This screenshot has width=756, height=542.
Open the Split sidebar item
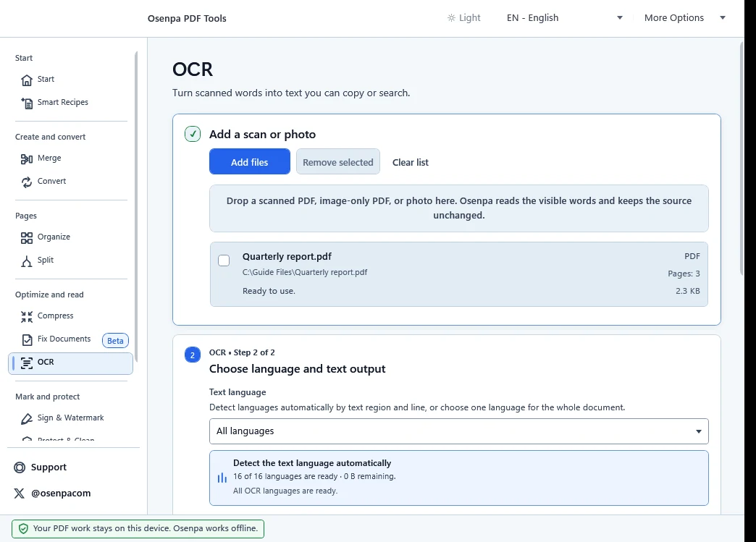[70, 261]
